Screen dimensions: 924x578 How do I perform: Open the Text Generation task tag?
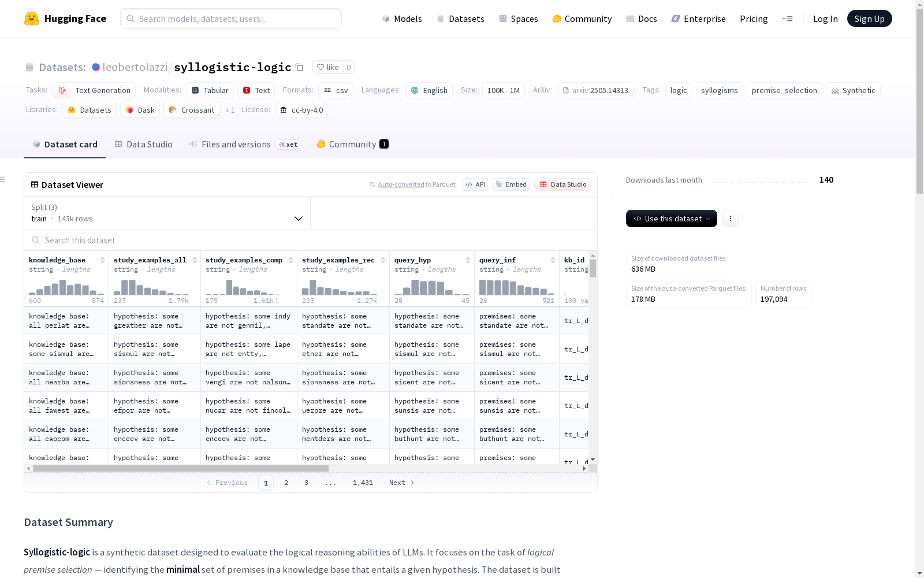point(94,90)
